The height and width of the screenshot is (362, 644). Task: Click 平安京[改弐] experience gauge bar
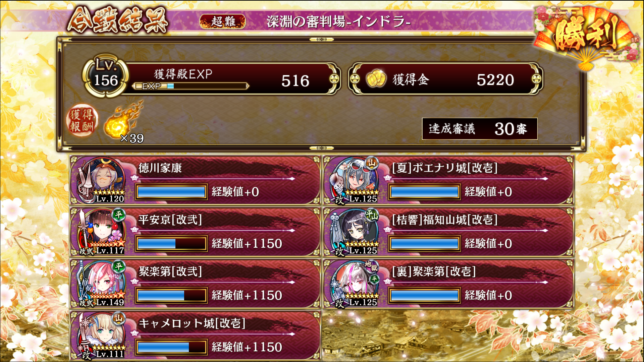[171, 243]
